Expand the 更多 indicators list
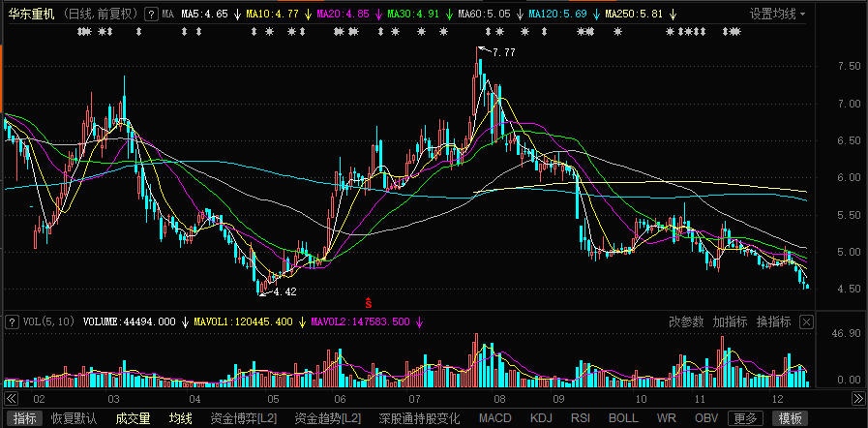 (745, 418)
